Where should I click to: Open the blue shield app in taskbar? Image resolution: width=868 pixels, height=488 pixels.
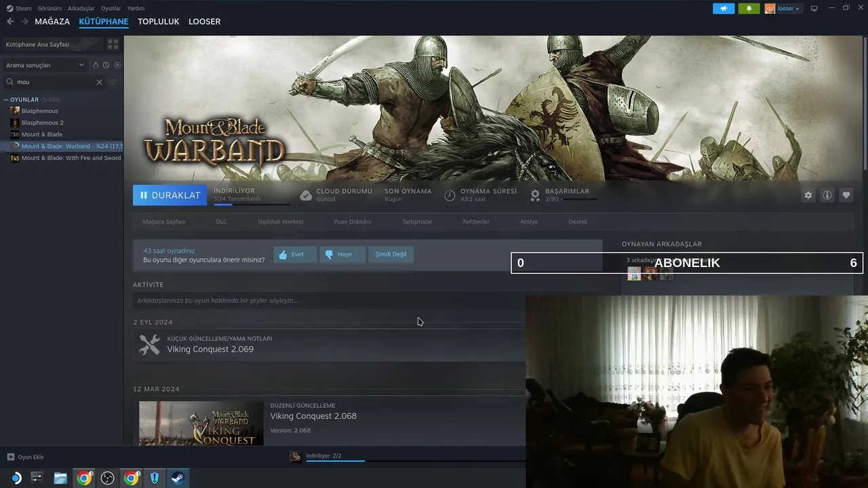point(155,478)
